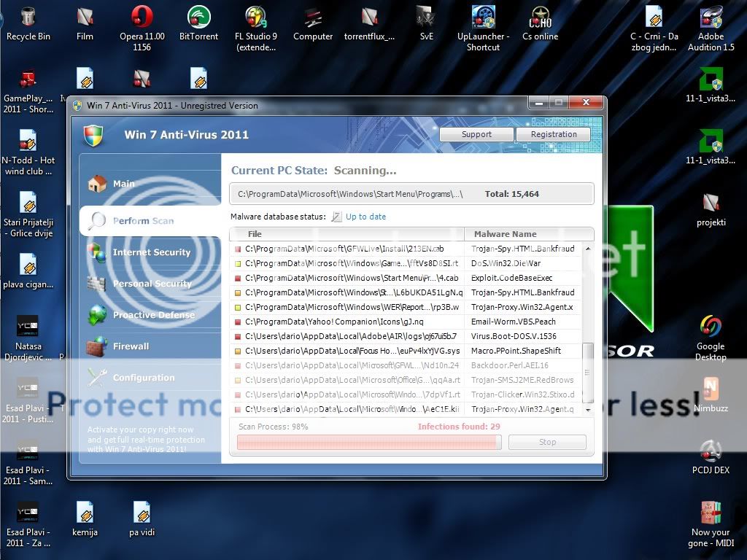747x560 pixels.
Task: Open the projekti desktop folder
Action: pos(711,209)
